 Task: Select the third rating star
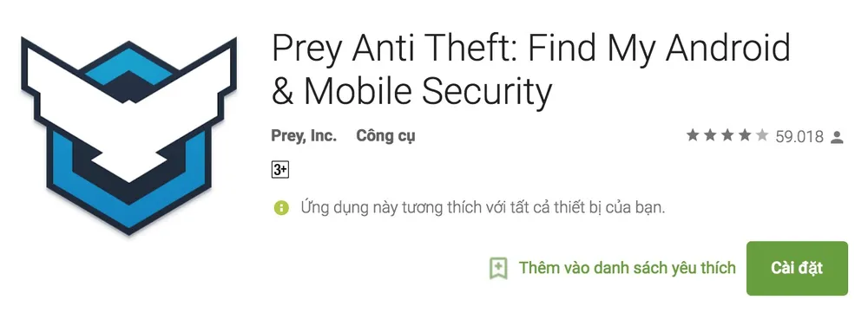tap(727, 135)
